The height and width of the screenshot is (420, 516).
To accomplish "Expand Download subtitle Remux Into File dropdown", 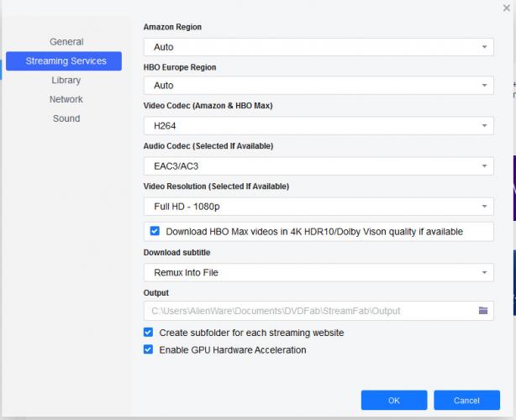I will click(x=318, y=273).
